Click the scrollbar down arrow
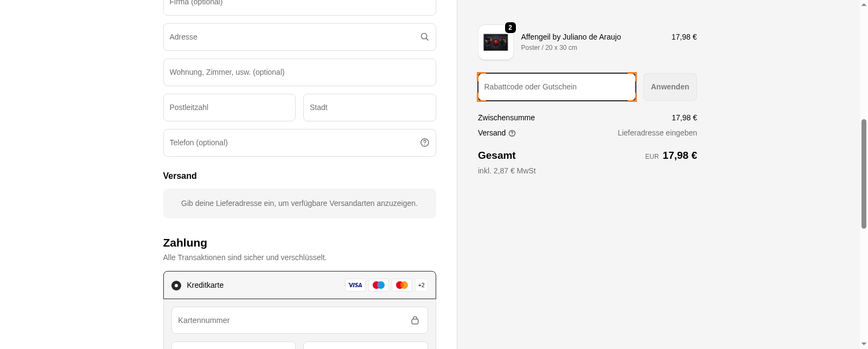Screen dimensions: 868x349 click(x=864, y=344)
